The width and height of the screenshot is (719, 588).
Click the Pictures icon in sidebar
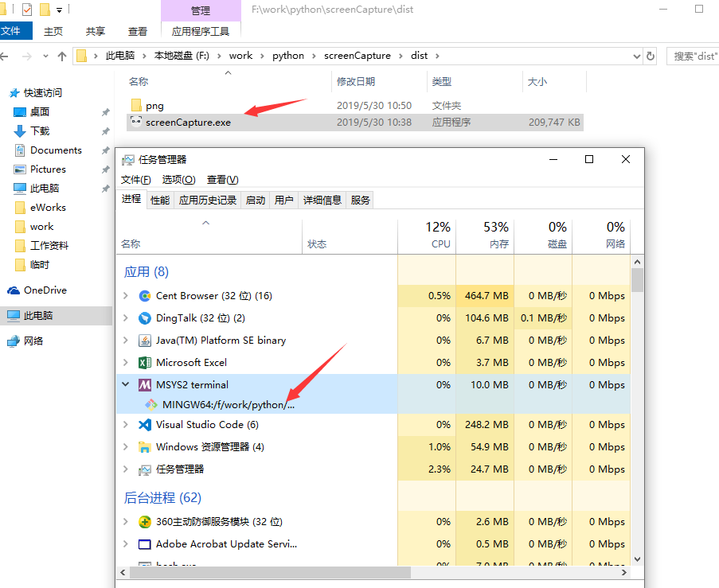20,169
